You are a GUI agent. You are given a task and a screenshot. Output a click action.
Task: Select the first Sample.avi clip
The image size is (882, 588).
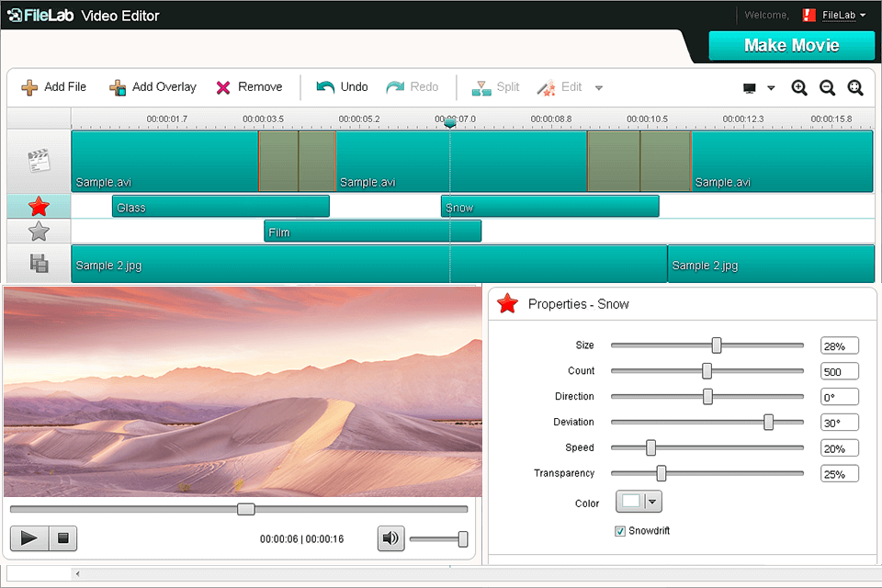pyautogui.click(x=164, y=162)
